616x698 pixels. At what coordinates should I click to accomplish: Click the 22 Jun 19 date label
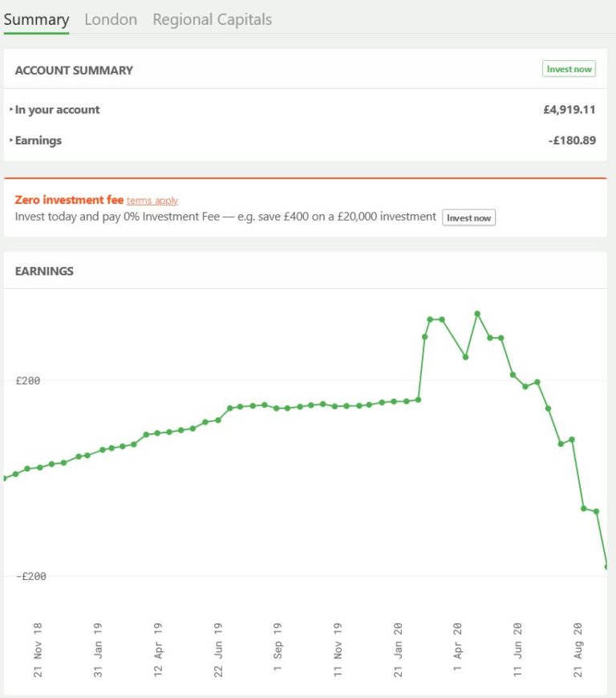tap(218, 650)
